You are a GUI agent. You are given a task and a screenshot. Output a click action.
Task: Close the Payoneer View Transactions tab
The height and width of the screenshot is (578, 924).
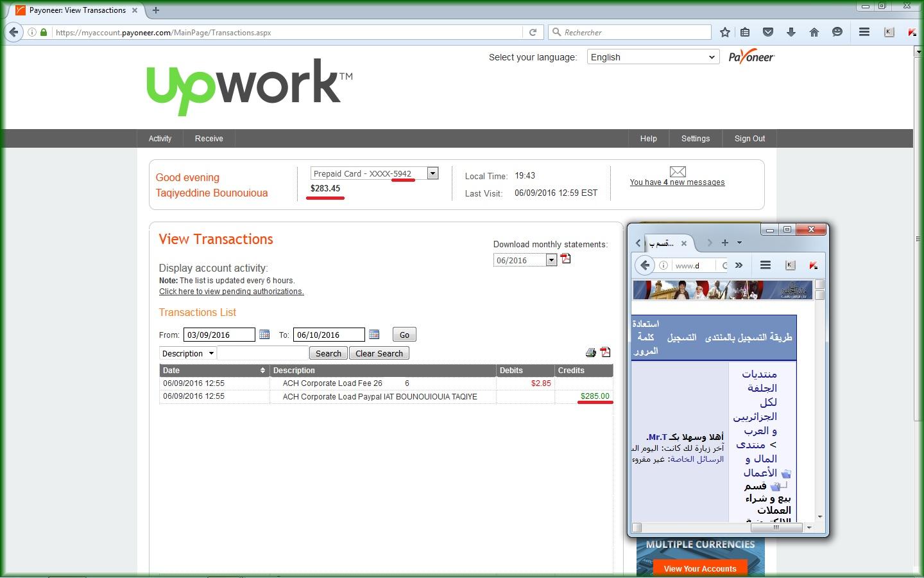tap(135, 10)
